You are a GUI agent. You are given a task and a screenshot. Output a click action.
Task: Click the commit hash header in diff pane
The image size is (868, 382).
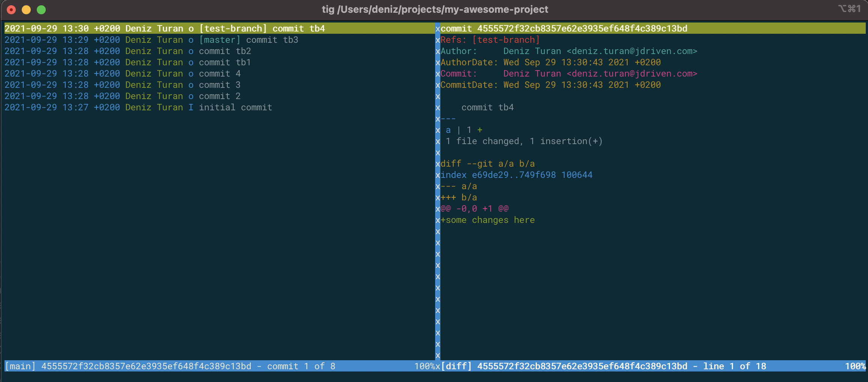tap(563, 29)
